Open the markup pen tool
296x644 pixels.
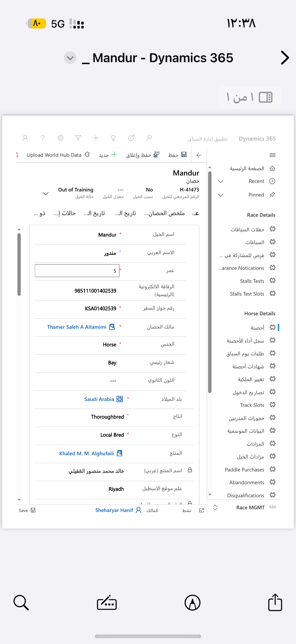click(192, 602)
